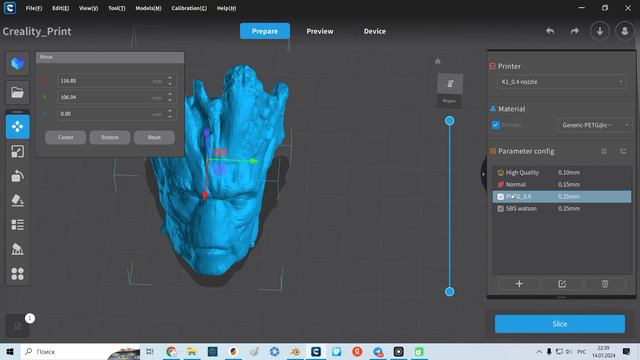
Task: Select the PETG_0.6 0.25mm profile
Action: [562, 196]
